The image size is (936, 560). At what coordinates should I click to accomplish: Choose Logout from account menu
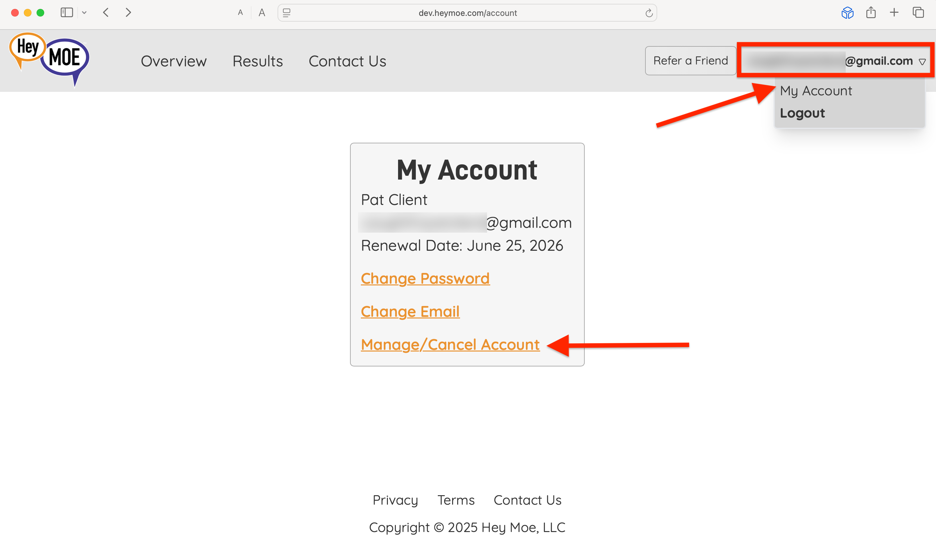(802, 113)
